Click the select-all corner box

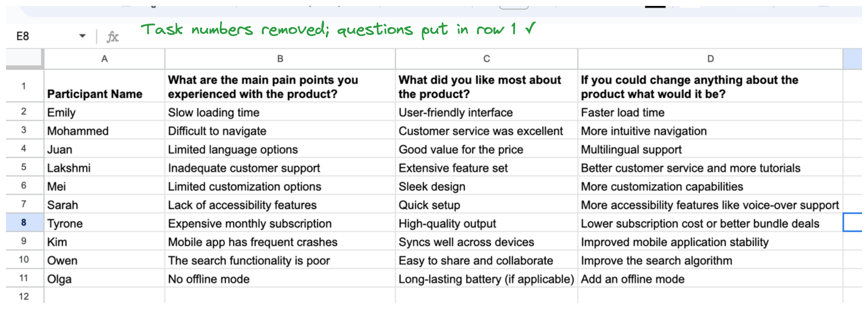click(24, 59)
